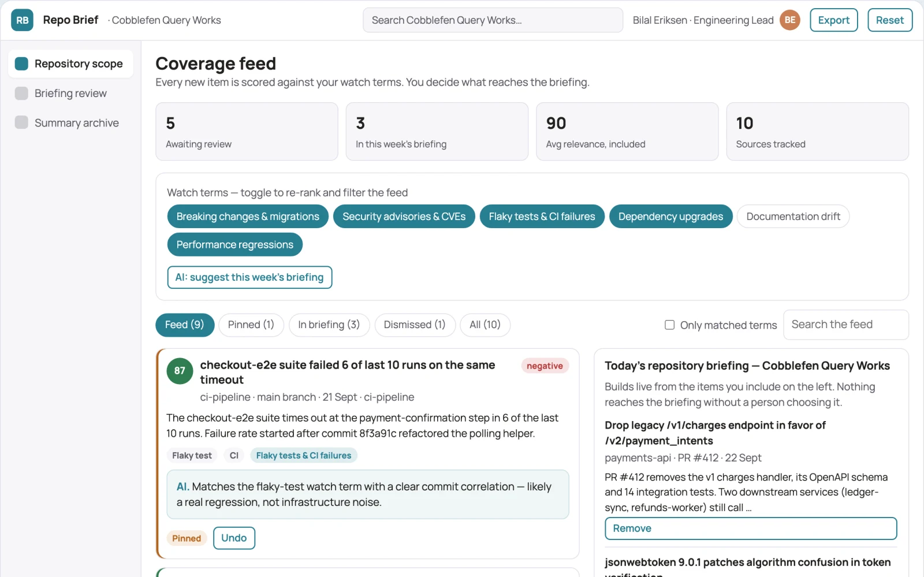Switch to the Pinned (1) tab
Image resolution: width=924 pixels, height=577 pixels.
(251, 325)
